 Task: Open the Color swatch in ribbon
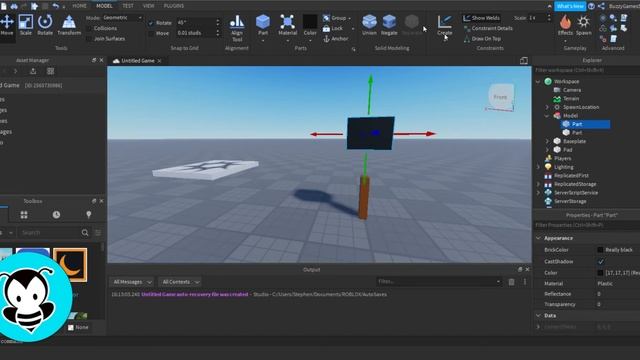(310, 22)
